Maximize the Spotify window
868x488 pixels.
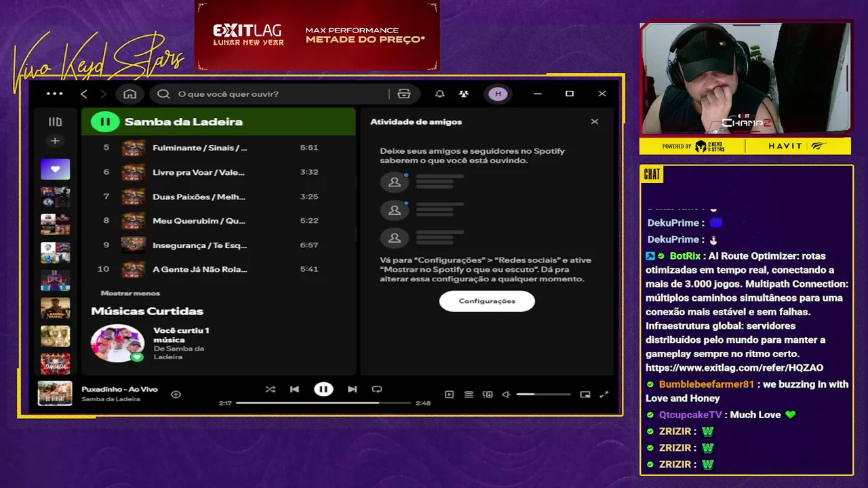coord(570,94)
